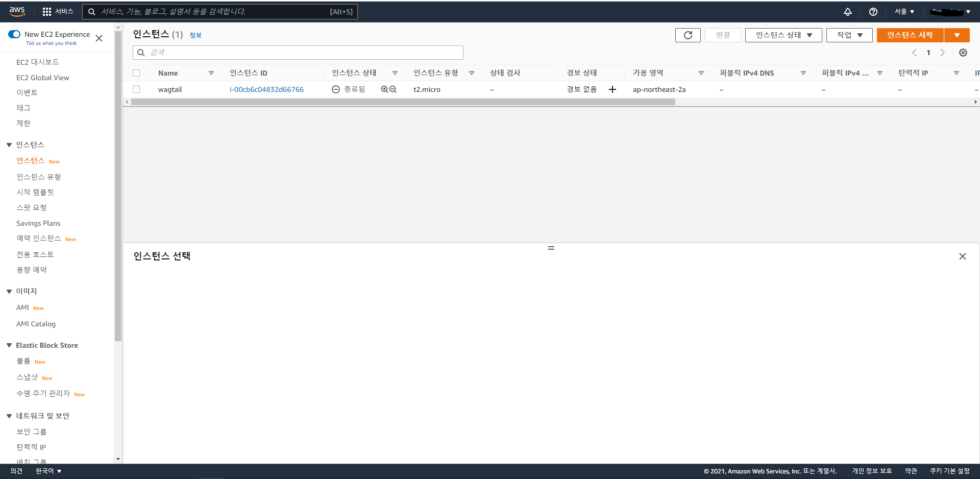The height and width of the screenshot is (479, 980).
Task: Open the services grid menu icon
Action: click(47, 12)
